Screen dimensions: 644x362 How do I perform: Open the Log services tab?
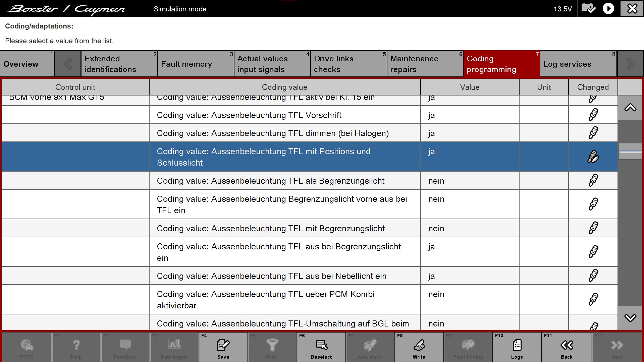pos(578,64)
